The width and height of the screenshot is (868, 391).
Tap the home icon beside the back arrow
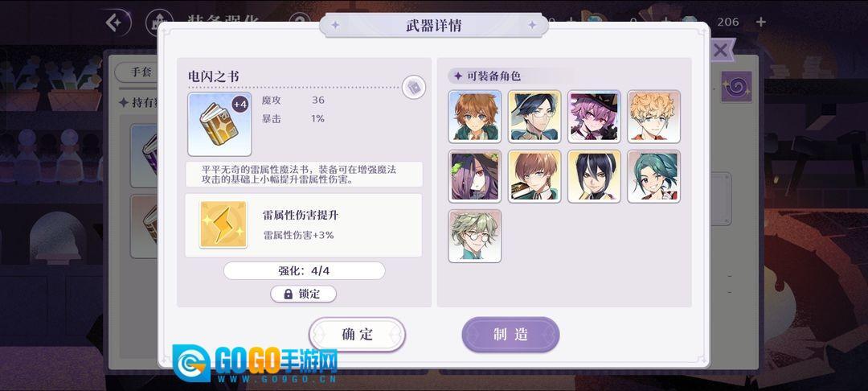click(x=155, y=23)
